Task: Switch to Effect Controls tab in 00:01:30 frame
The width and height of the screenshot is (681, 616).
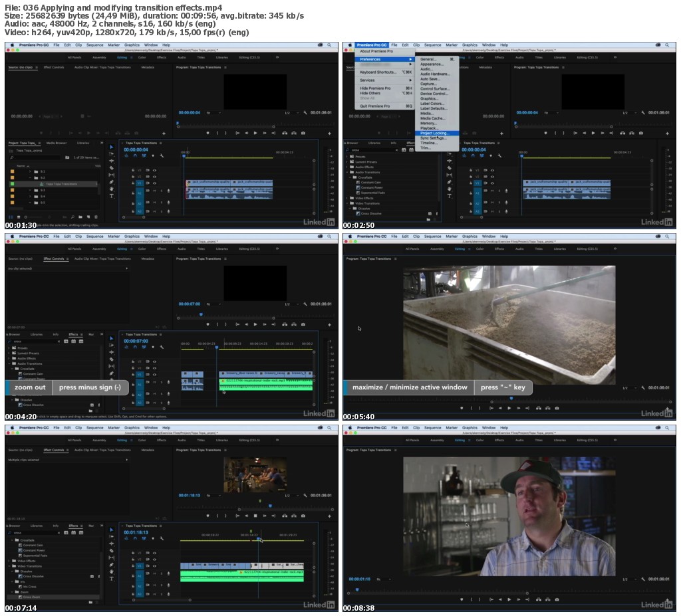Action: click(54, 67)
